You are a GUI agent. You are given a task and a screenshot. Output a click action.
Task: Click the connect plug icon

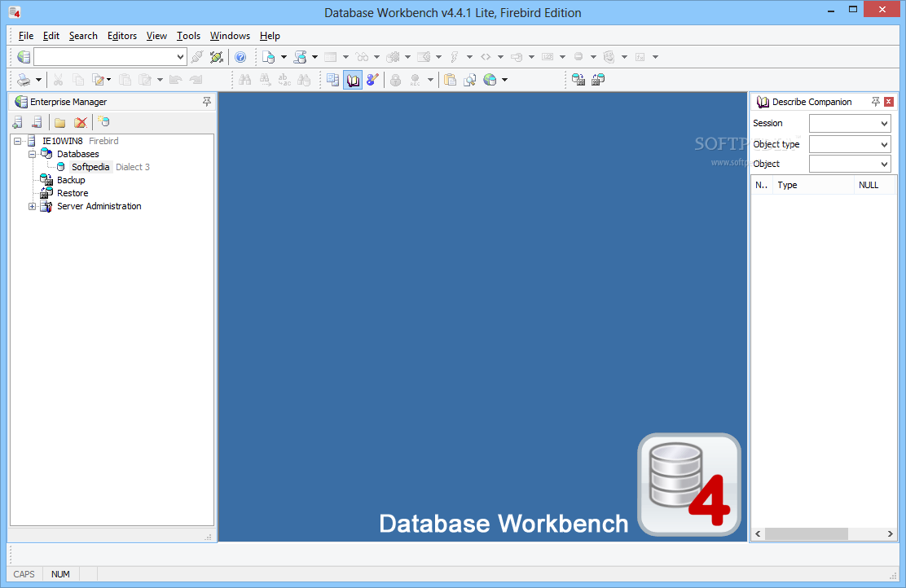point(197,57)
